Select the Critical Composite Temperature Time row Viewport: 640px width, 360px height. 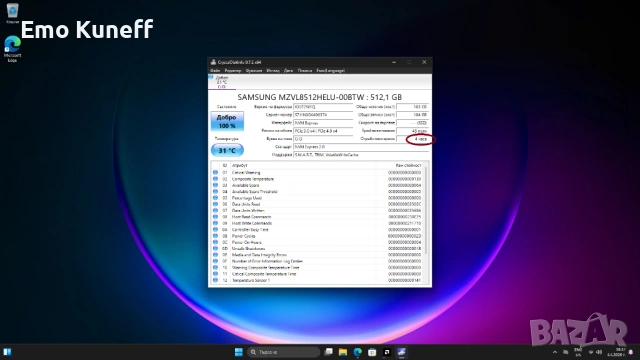(x=318, y=274)
